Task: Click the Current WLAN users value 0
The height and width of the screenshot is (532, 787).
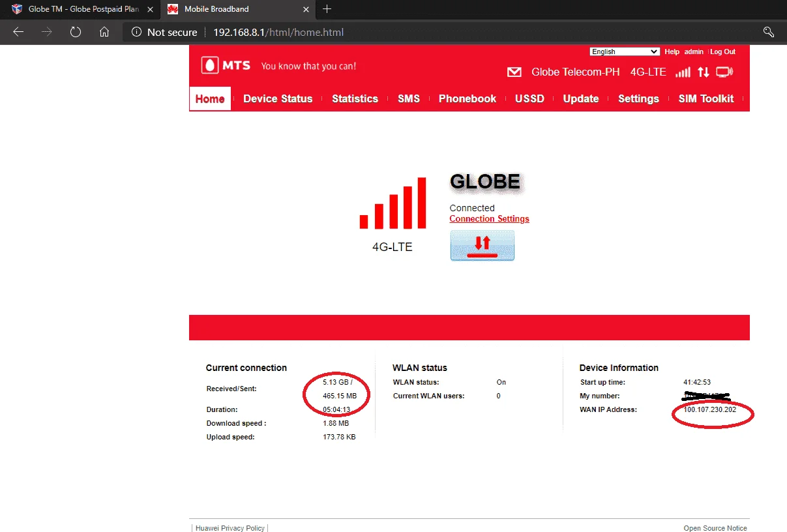Action: (499, 396)
